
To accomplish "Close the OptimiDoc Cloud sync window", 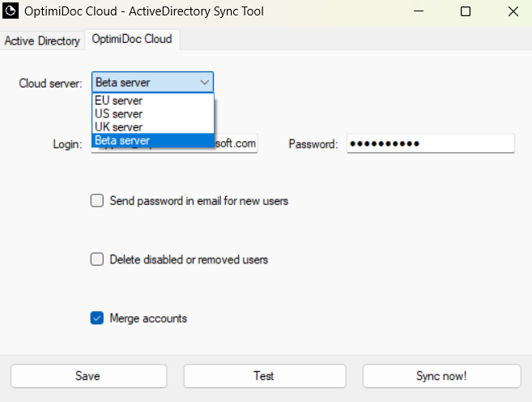I will [511, 12].
